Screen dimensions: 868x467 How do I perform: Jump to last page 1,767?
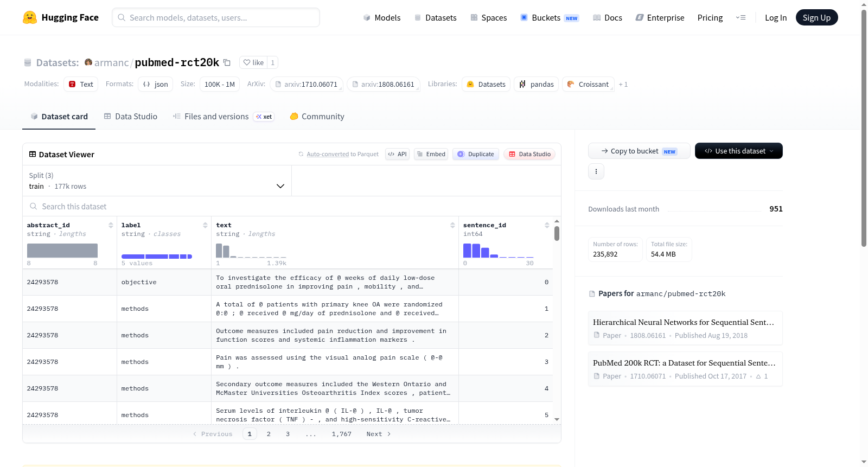coord(342,434)
